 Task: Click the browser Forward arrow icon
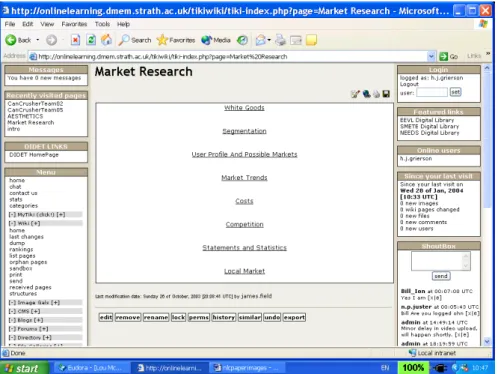pos(51,40)
